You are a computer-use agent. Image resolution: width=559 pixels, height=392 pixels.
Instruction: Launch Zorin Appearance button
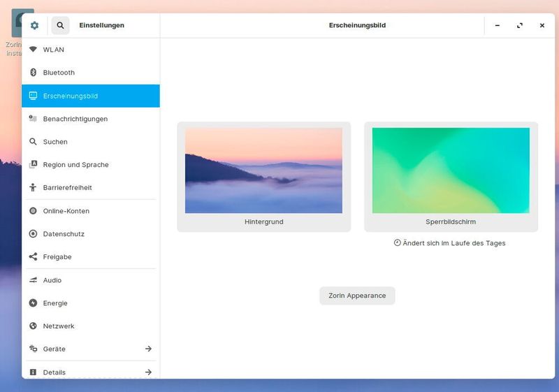357,296
